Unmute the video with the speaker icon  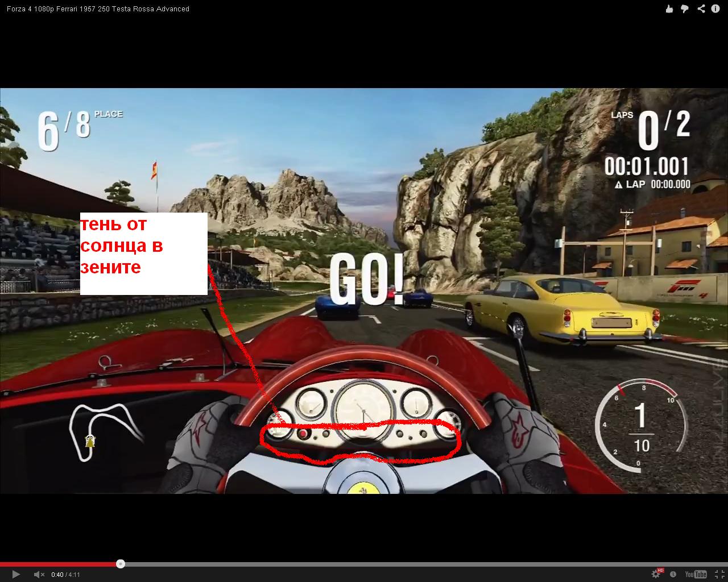point(39,574)
